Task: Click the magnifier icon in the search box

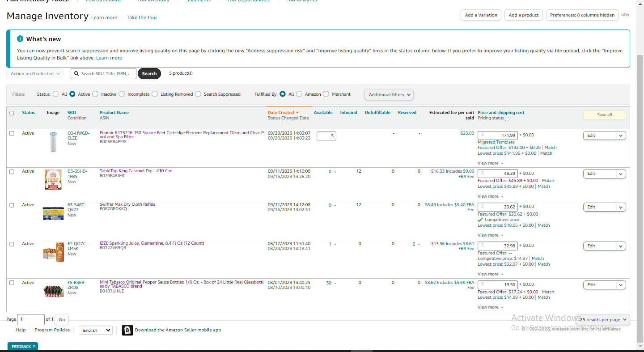Action: (76, 73)
